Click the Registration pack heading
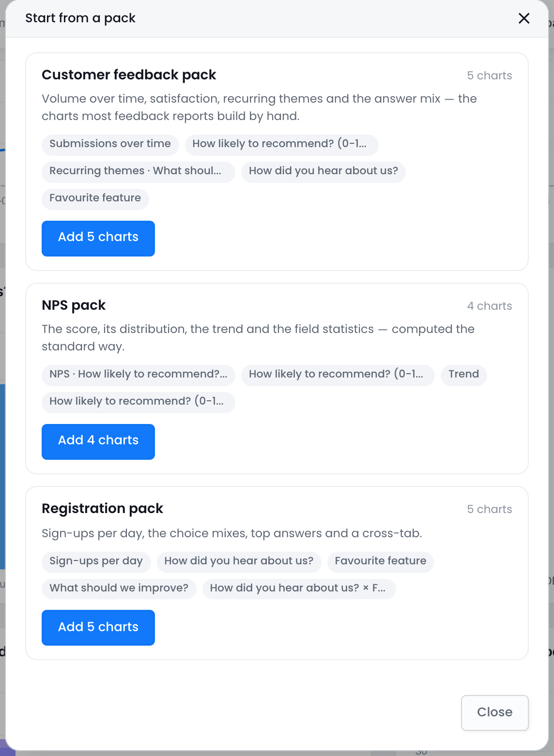The height and width of the screenshot is (756, 554). pyautogui.click(x=102, y=509)
